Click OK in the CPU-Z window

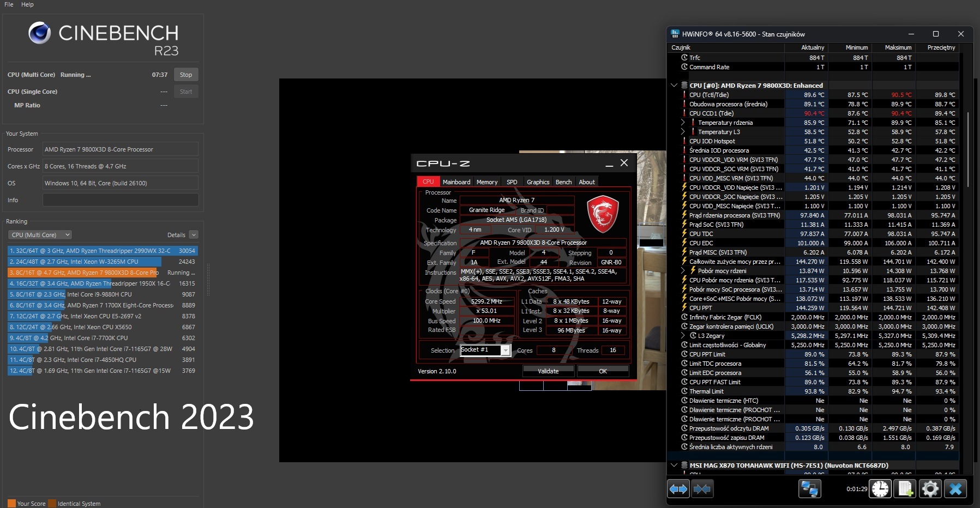tap(603, 371)
